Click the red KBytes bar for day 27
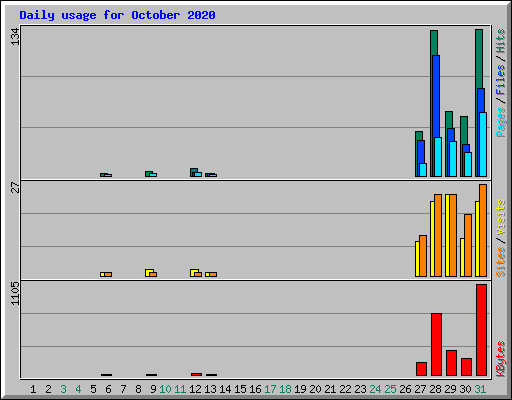512x400 pixels. coord(421,369)
